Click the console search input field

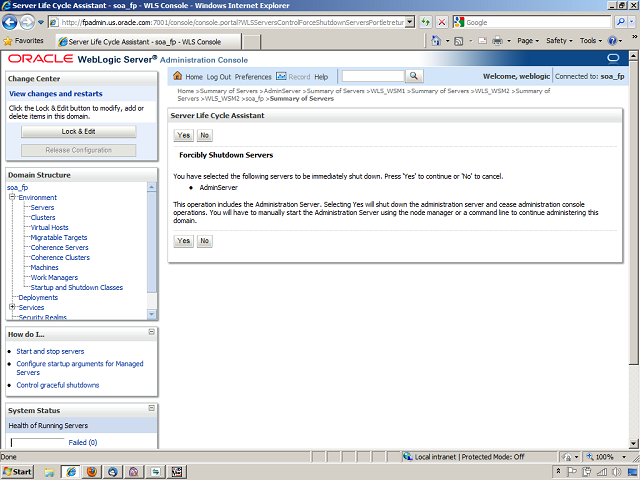click(x=372, y=77)
